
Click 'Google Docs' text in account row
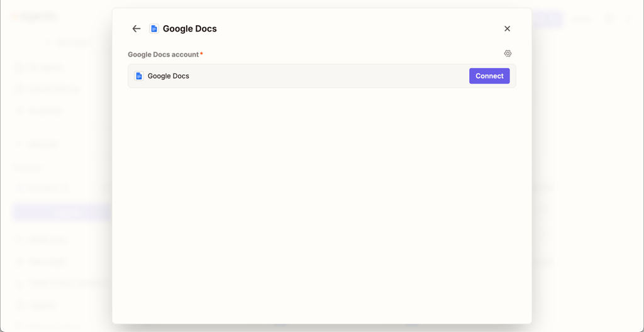pyautogui.click(x=169, y=76)
